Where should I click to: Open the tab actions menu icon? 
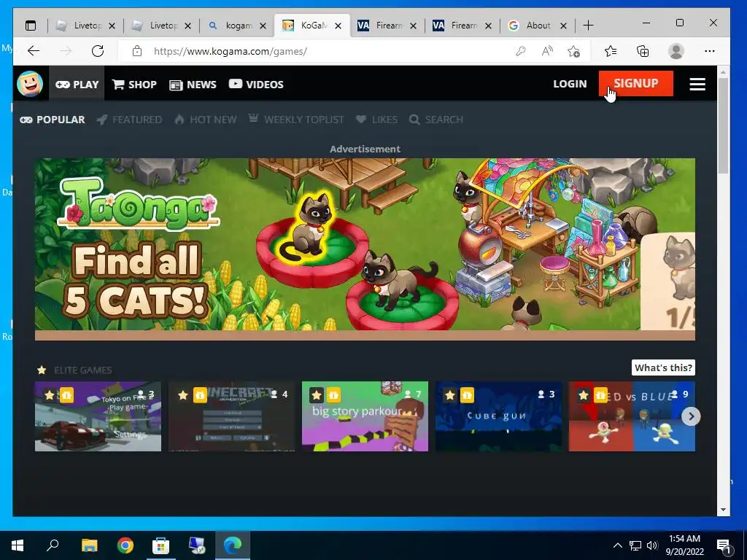(31, 26)
